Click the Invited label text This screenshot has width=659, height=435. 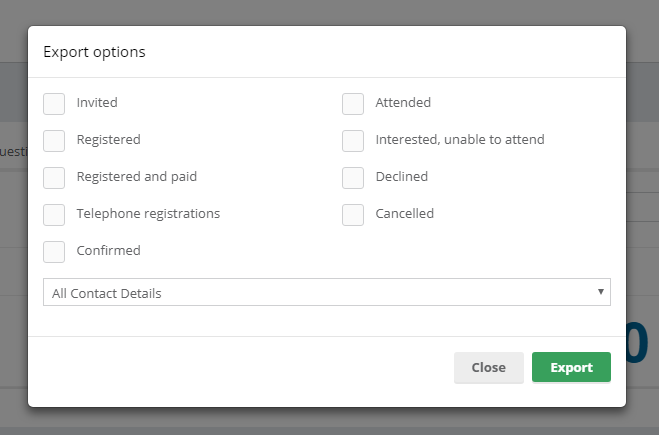97,103
